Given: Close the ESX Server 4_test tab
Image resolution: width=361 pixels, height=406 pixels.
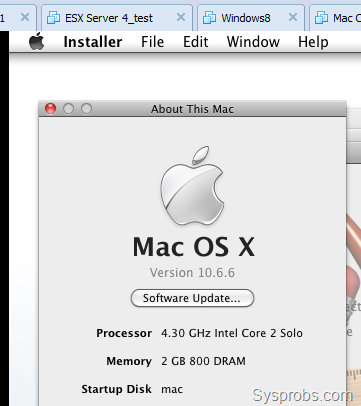Looking at the screenshot, I should click(181, 17).
